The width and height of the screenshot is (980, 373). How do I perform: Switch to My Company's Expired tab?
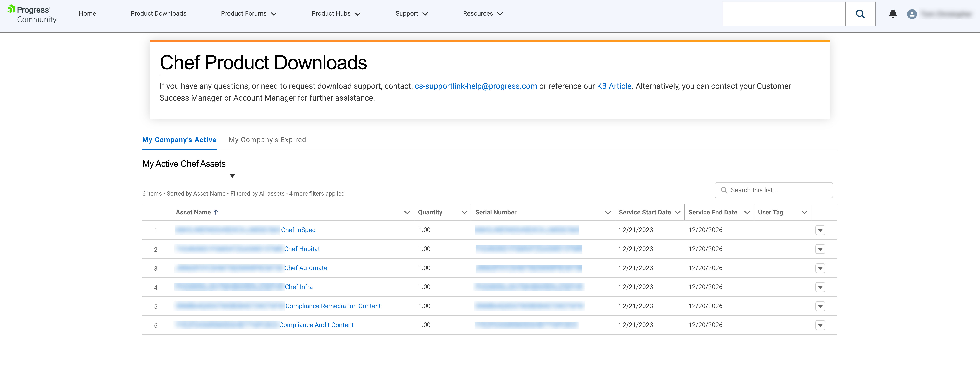click(x=267, y=140)
